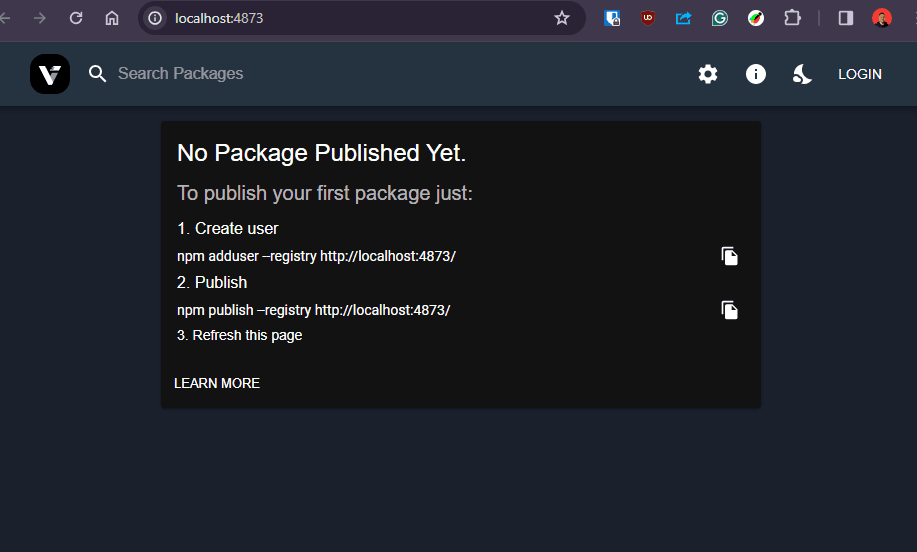
Task: Click the search magnifier icon
Action: tap(97, 74)
